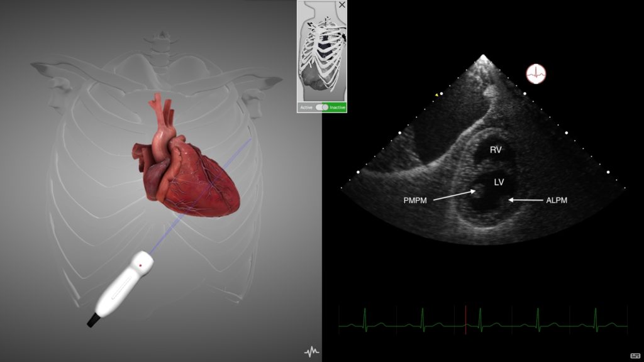
Task: Click the PMPM annotation label
Action: [x=415, y=200]
